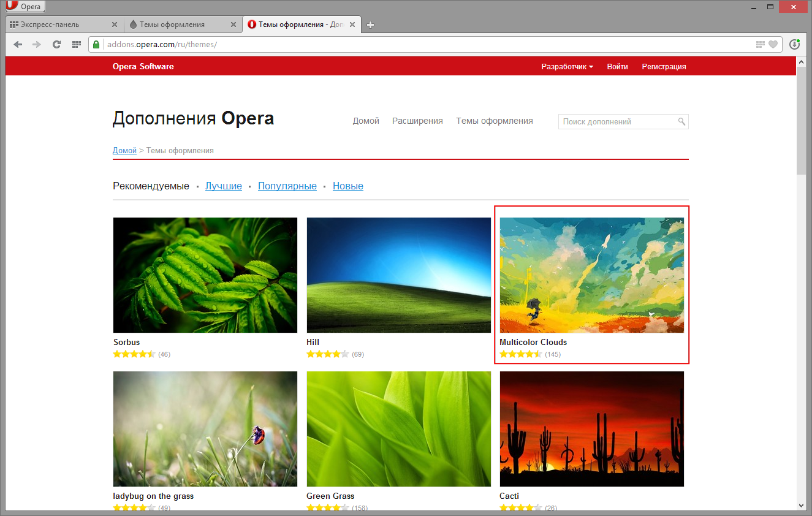
Task: Click the Войти sign-in link
Action: click(x=617, y=66)
